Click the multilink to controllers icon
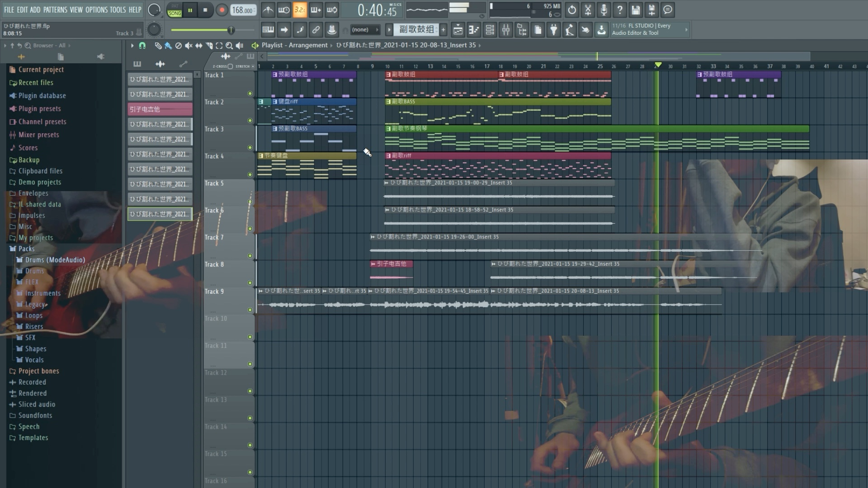868x488 pixels. coord(332,30)
